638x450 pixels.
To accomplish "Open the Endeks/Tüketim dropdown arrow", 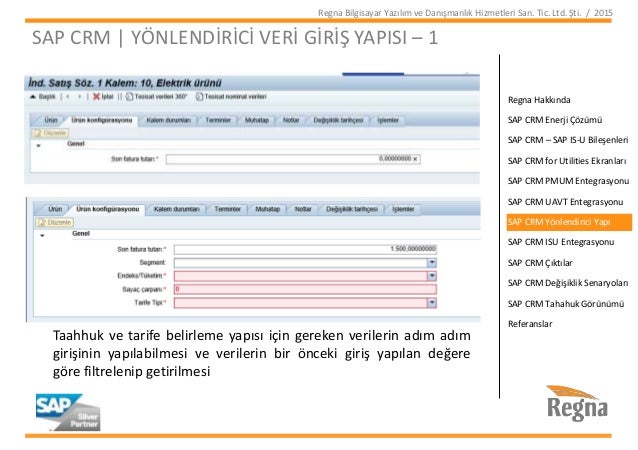I will point(432,276).
